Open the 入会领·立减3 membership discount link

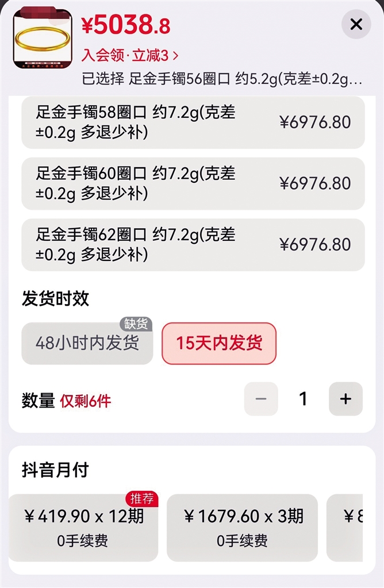tap(130, 56)
